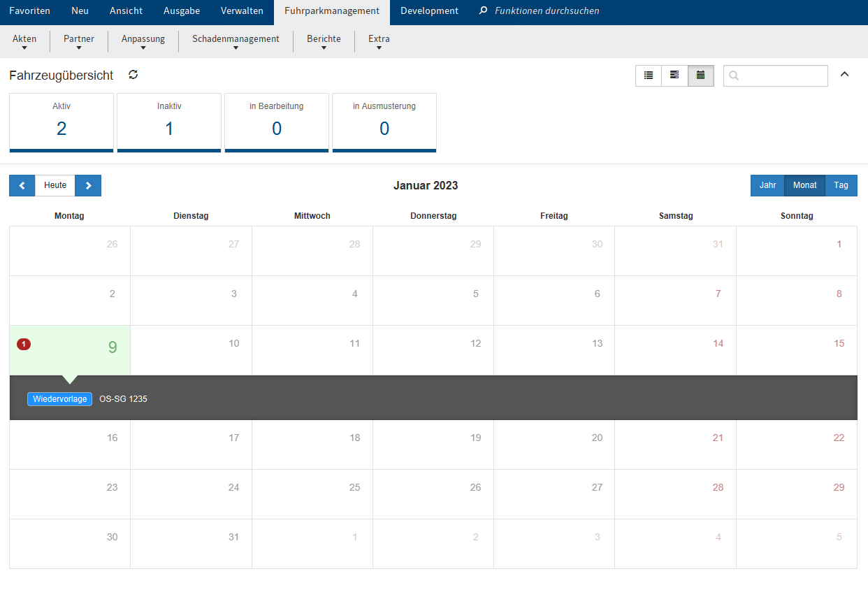Click the vehicle search input field

click(x=783, y=75)
